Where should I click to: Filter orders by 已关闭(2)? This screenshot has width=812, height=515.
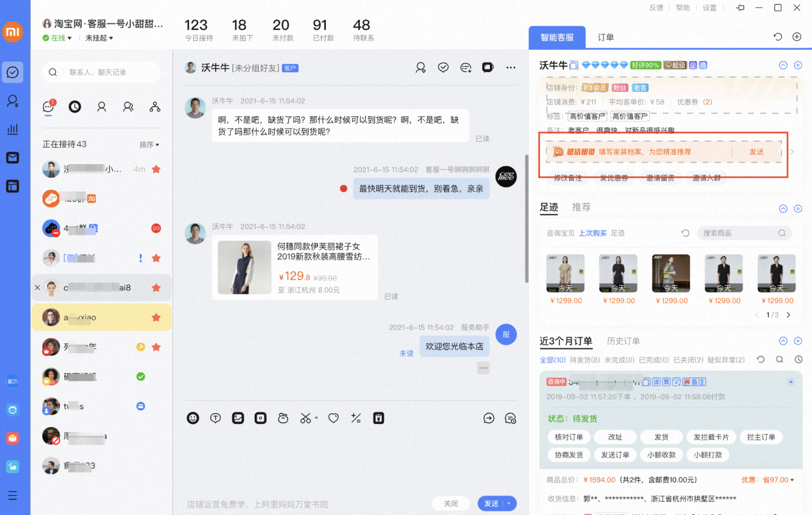(x=689, y=360)
